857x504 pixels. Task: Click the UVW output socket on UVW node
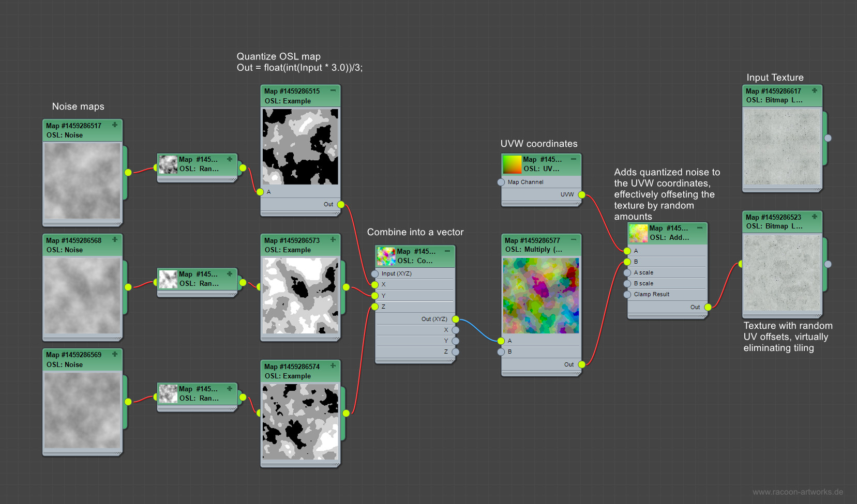[582, 195]
